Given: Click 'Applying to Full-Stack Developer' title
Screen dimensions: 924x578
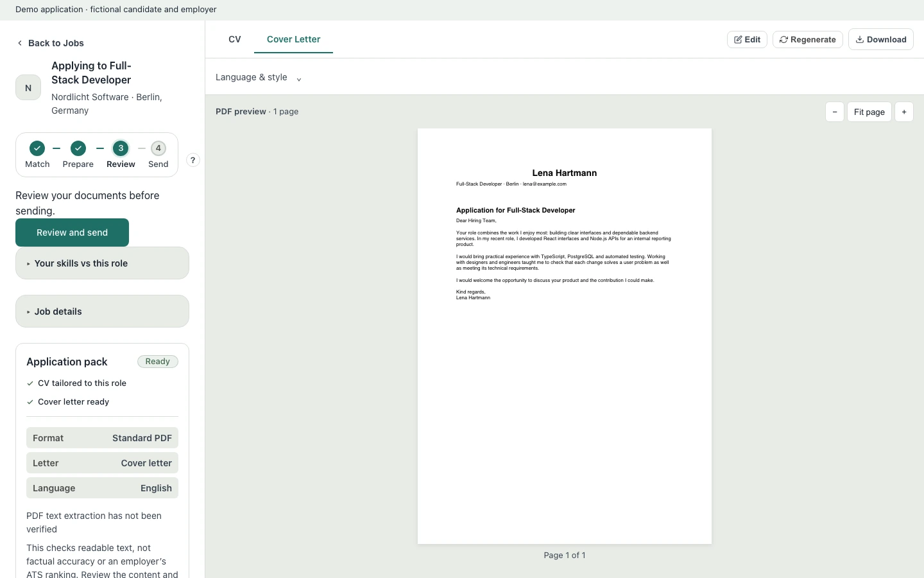Looking at the screenshot, I should pyautogui.click(x=91, y=73).
